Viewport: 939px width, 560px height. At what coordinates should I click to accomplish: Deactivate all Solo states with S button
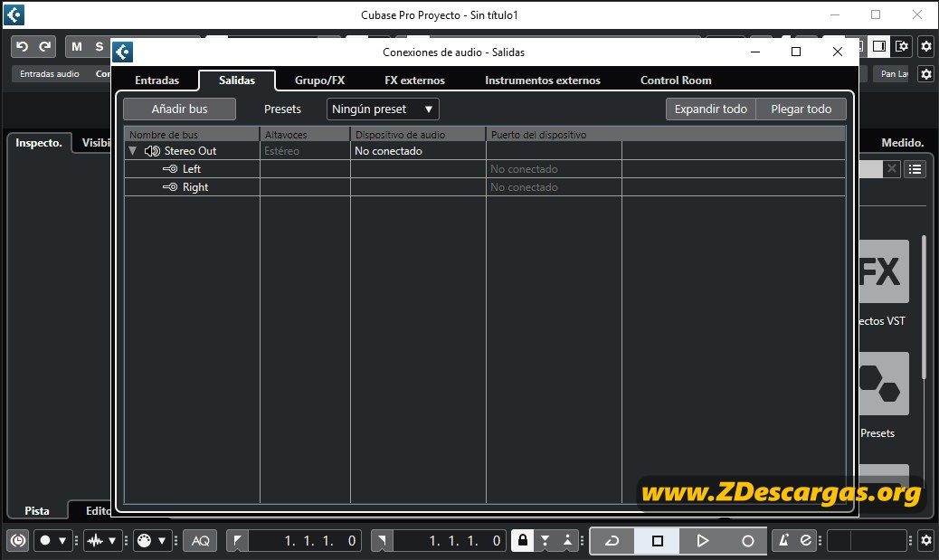coord(100,46)
